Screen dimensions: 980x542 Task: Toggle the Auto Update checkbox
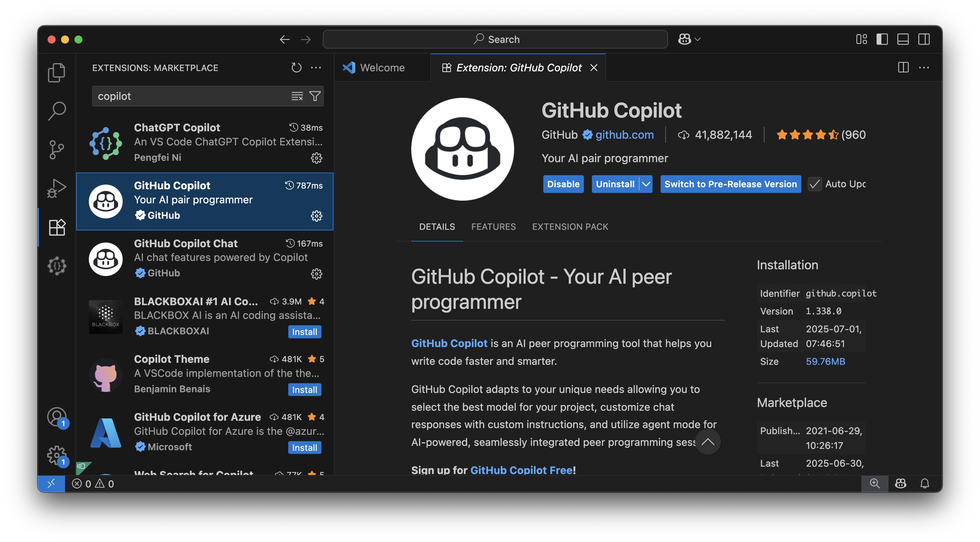coord(814,184)
